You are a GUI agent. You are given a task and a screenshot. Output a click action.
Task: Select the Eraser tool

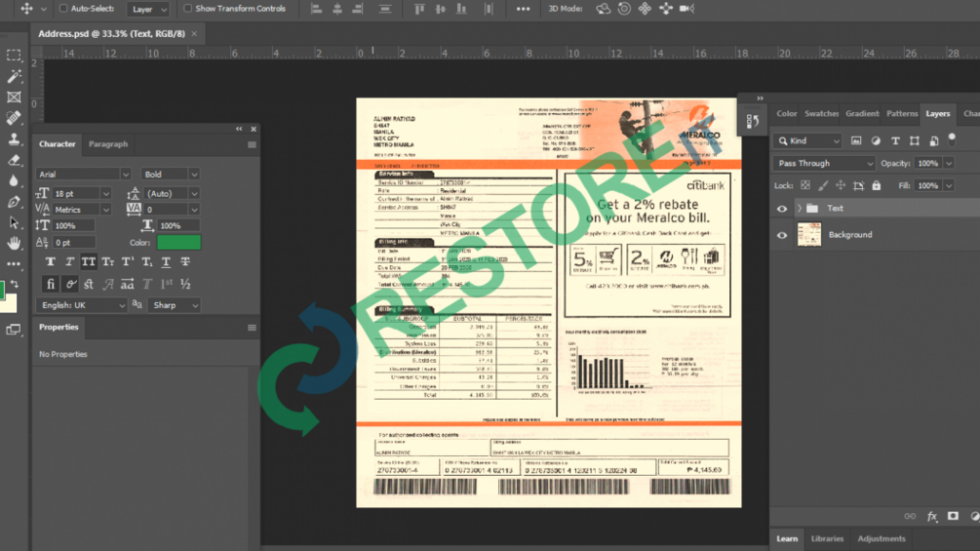13,160
